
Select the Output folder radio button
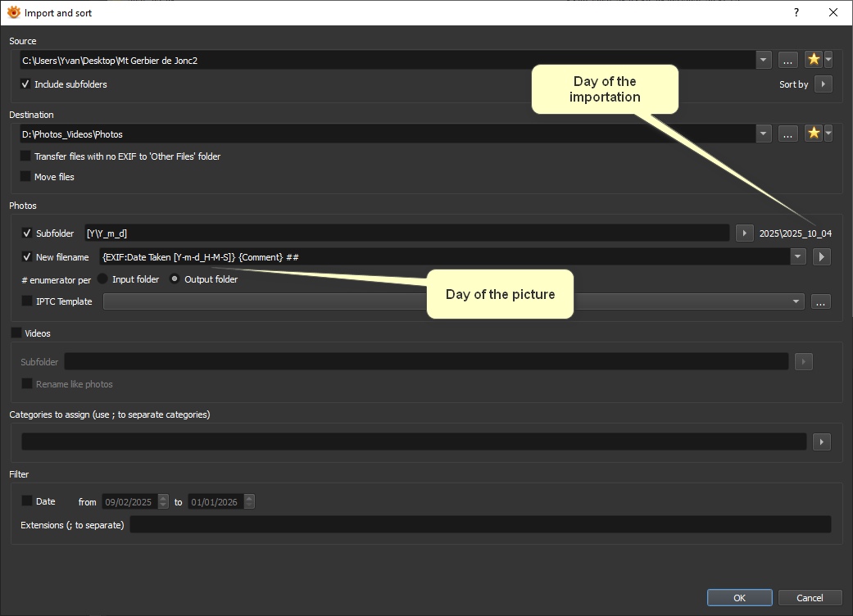click(x=174, y=279)
